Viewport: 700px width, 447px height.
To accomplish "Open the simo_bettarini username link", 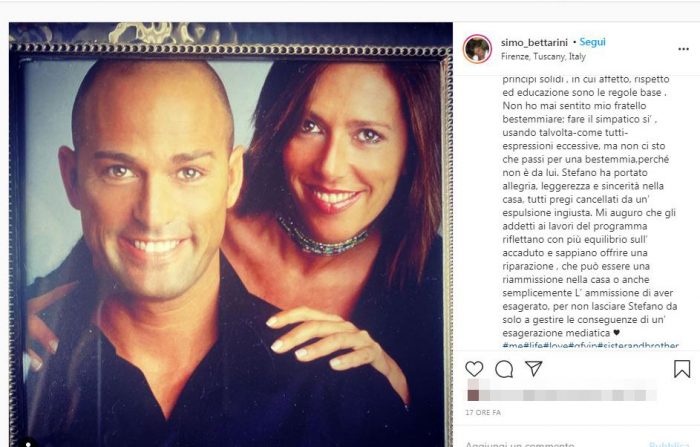I will coord(534,42).
